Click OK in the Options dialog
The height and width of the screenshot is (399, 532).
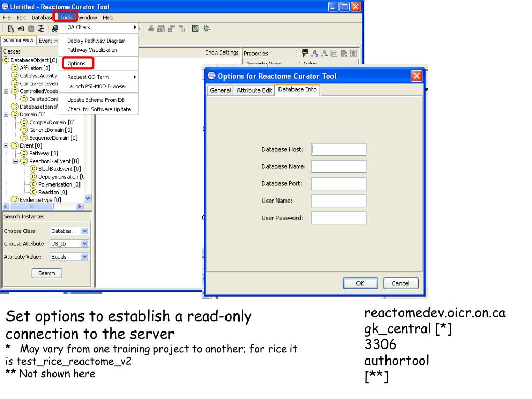tap(361, 283)
